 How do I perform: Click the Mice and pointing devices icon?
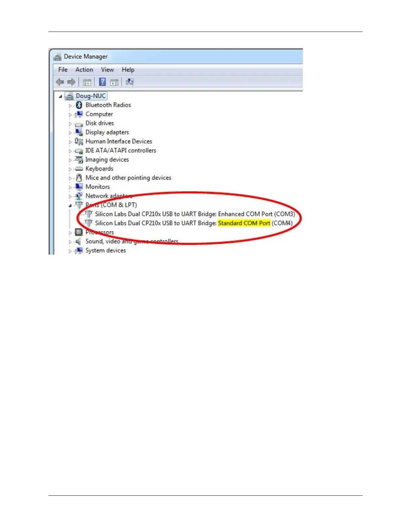79,178
